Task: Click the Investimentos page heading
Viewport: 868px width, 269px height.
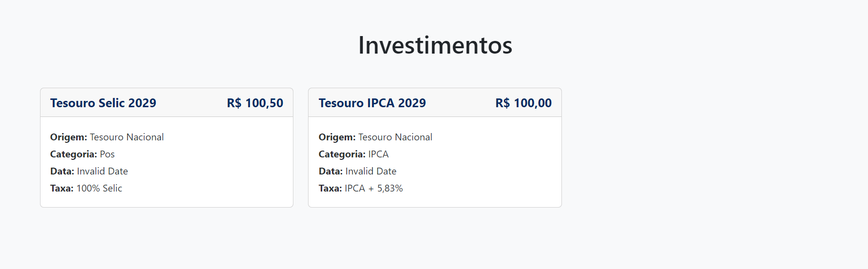Action: (x=435, y=45)
